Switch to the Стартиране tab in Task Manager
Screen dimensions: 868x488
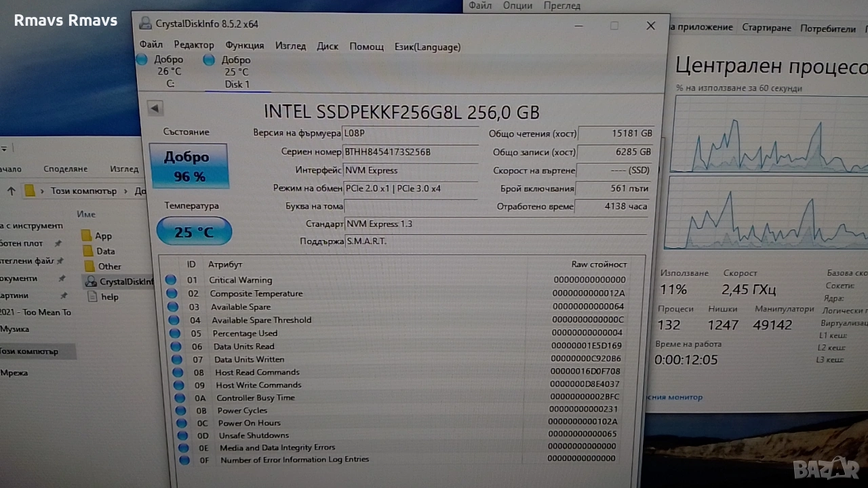(766, 28)
